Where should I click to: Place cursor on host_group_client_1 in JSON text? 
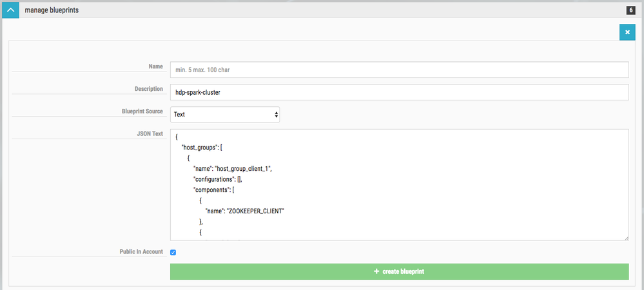point(243,169)
